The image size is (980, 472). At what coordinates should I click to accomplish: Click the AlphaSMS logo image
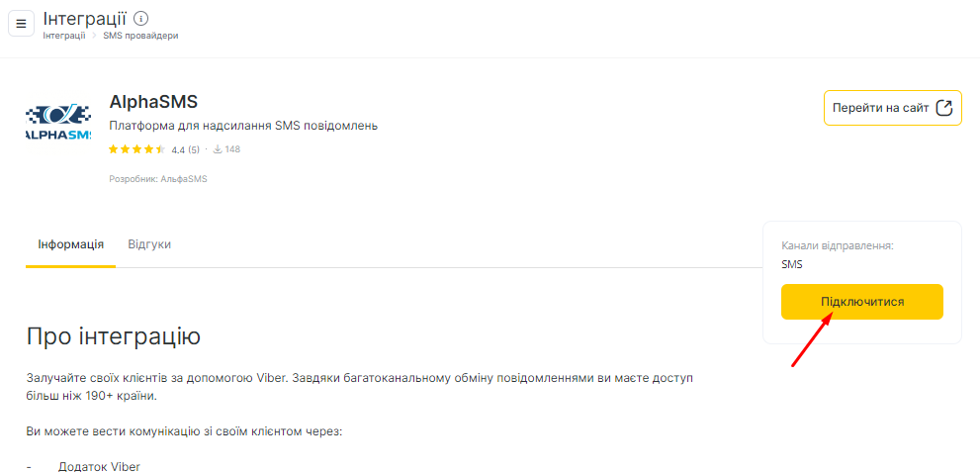[58, 122]
